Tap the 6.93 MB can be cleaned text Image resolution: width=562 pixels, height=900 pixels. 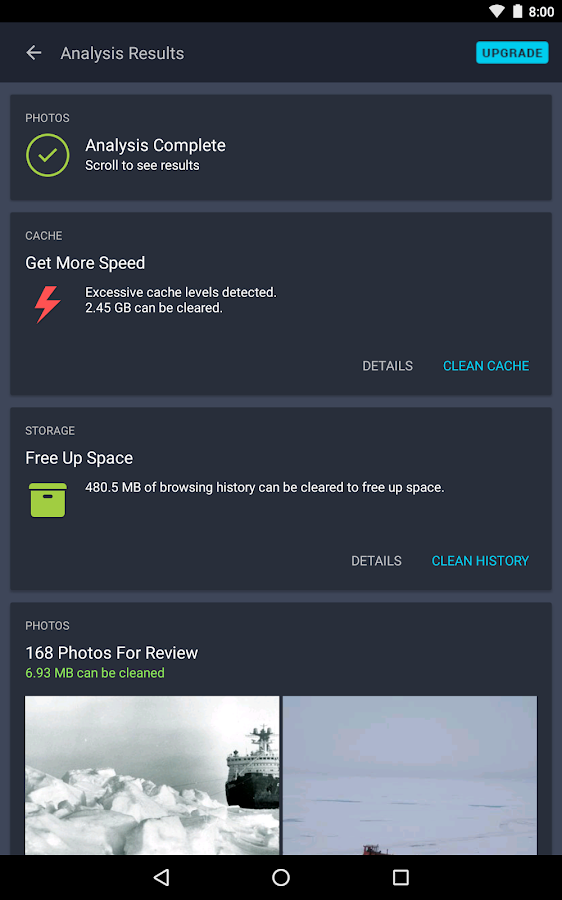tap(95, 673)
